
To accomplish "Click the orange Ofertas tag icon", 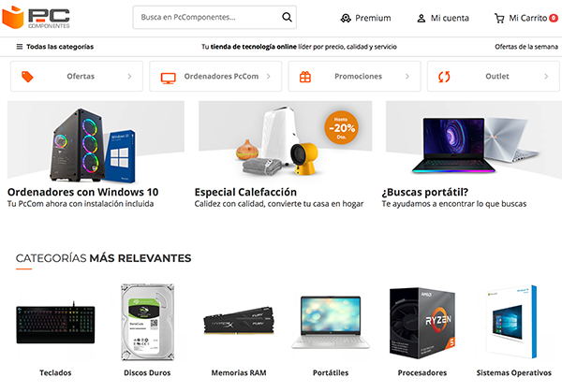I will (27, 77).
